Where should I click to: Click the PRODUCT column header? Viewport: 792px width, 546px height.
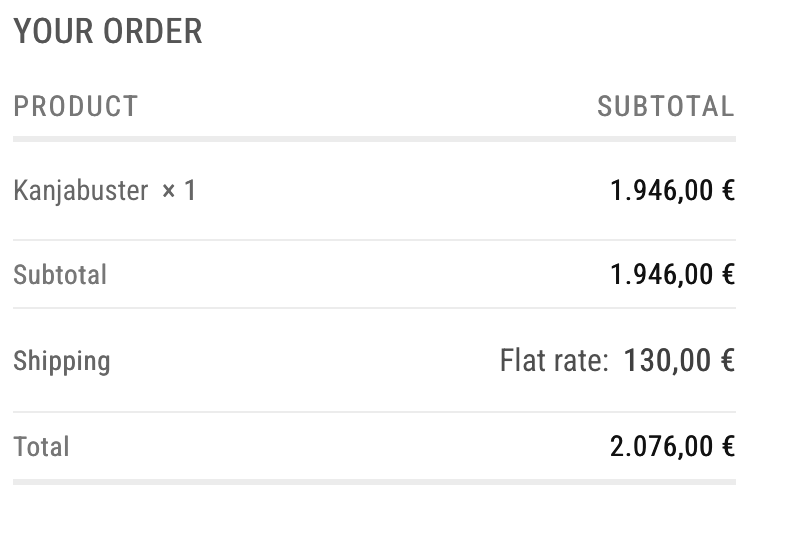click(x=76, y=106)
